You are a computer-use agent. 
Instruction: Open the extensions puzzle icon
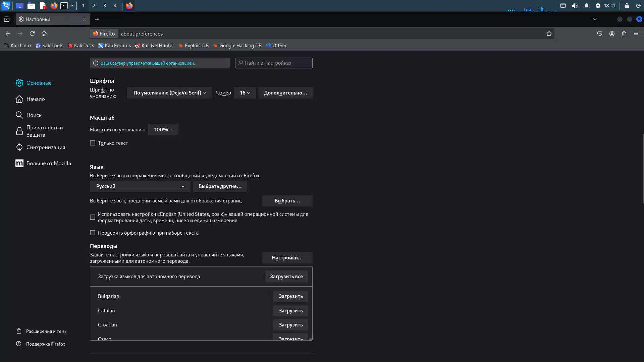click(624, 34)
